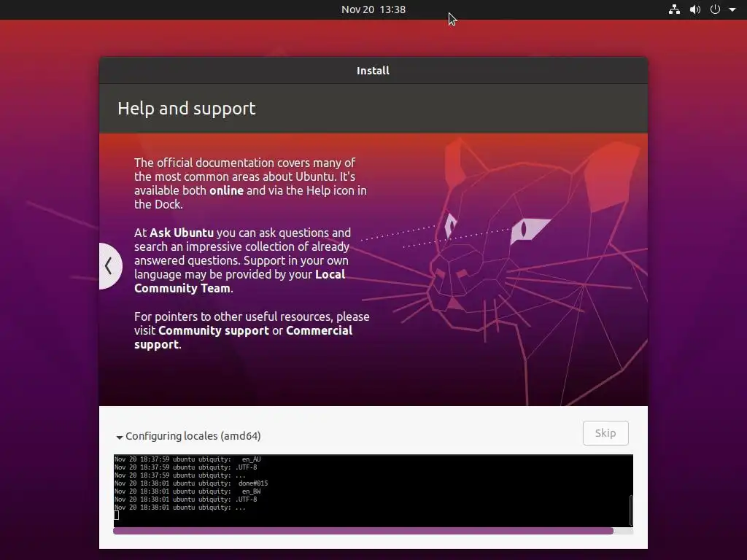
Task: Click the 'done#015' log line
Action: (191, 483)
